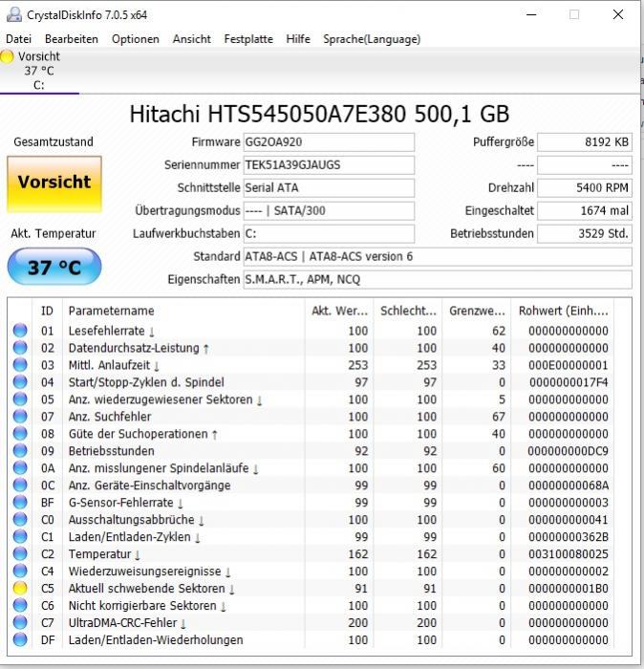Click the yellow warning dot for Aktuell schwebende Sektoren
Viewport: 644px width, 669px height.
(x=20, y=589)
